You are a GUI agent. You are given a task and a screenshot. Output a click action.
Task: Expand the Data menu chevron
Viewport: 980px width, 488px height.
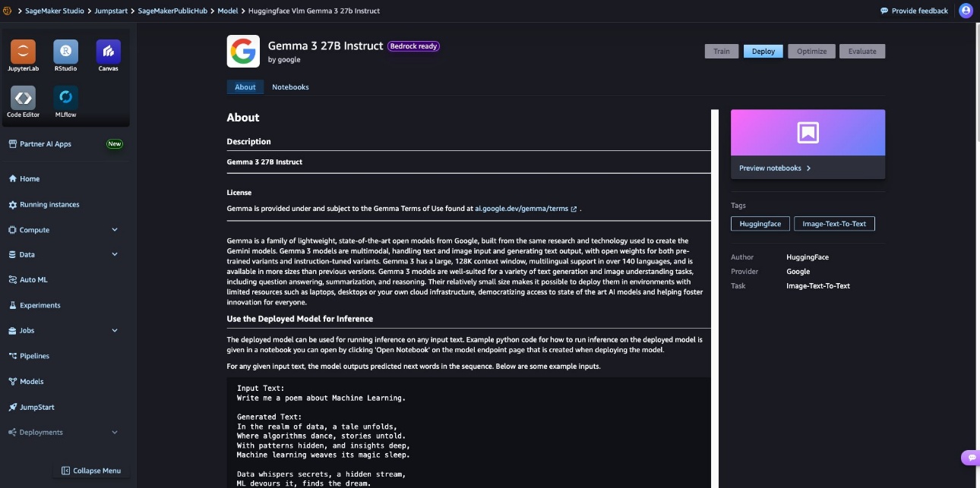pos(115,255)
